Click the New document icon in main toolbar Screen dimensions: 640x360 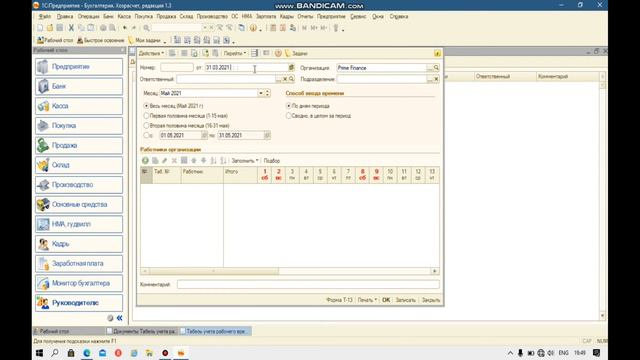click(40, 28)
